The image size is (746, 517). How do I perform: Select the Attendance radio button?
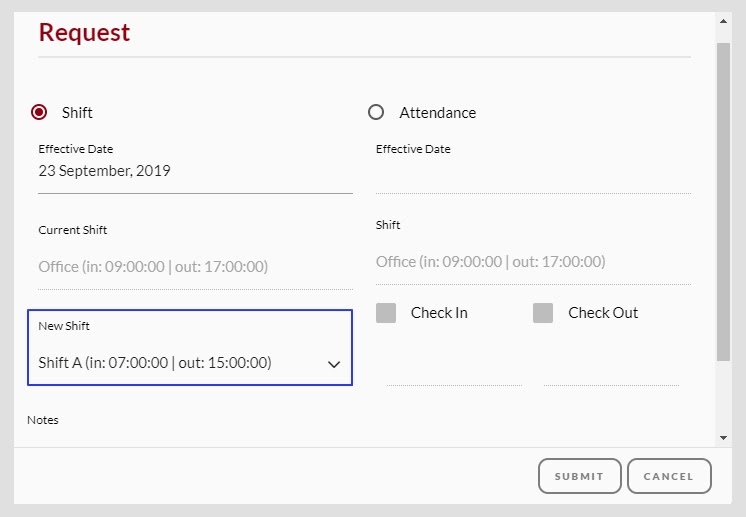point(376,113)
